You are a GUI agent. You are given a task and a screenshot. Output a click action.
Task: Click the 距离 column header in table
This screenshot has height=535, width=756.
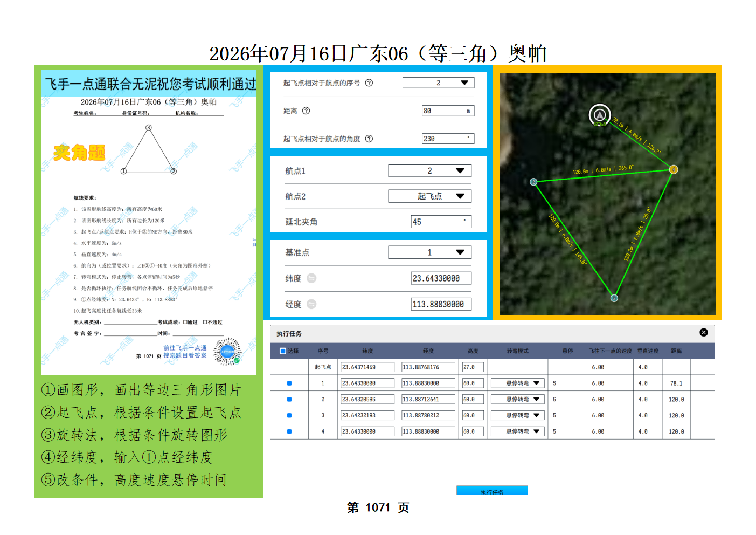(x=676, y=351)
